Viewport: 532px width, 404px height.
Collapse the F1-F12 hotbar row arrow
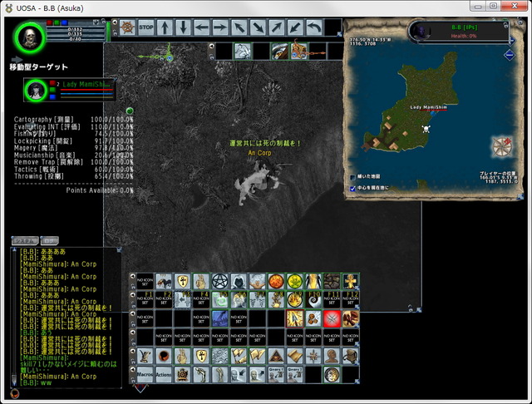pos(133,295)
